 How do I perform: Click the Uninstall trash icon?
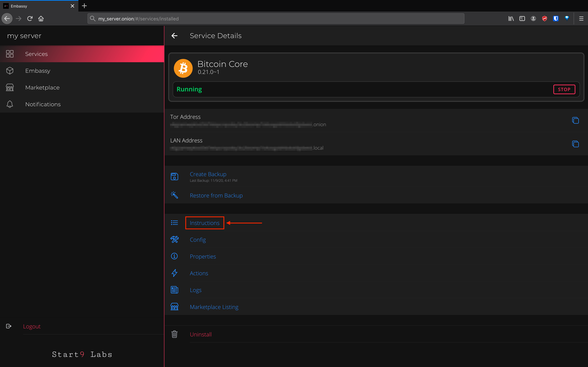pos(174,334)
